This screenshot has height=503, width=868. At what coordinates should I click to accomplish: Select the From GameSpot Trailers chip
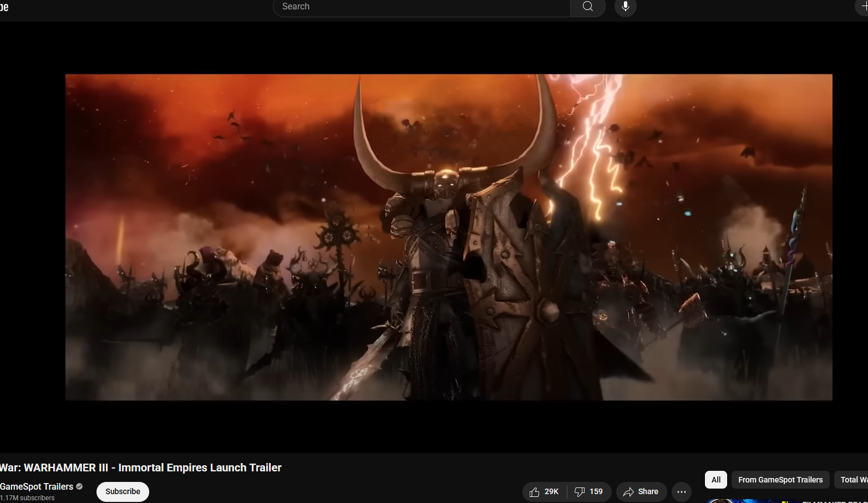pyautogui.click(x=780, y=480)
